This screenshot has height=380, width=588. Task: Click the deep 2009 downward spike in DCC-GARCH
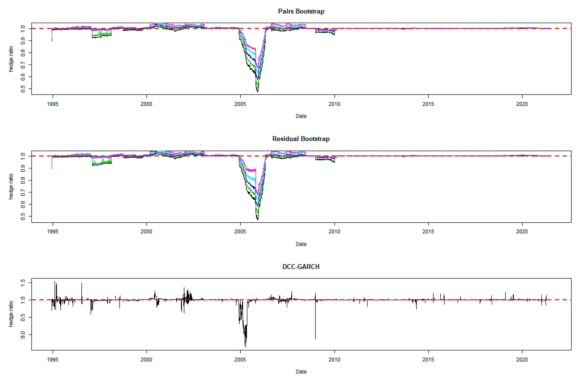(x=315, y=328)
